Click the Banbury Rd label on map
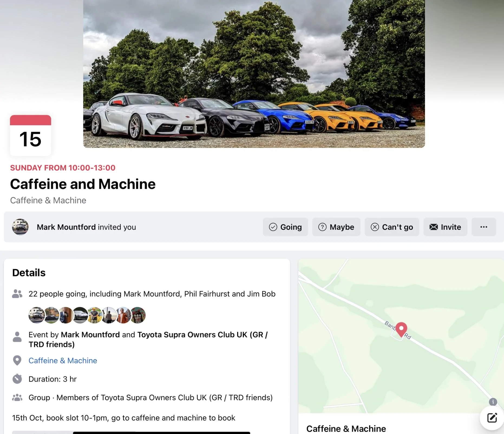The width and height of the screenshot is (504, 434). [398, 330]
